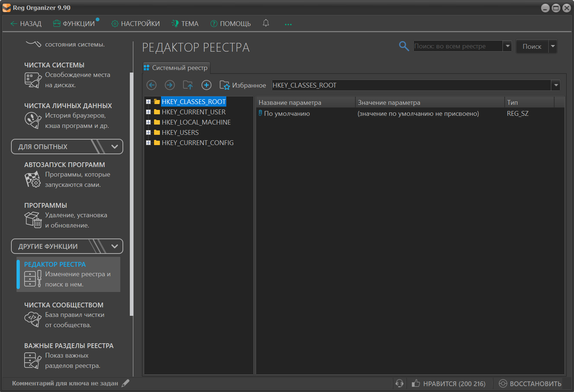Expand the HKEY_CLASSES_ROOT tree node
This screenshot has height=392, width=574.
point(148,102)
